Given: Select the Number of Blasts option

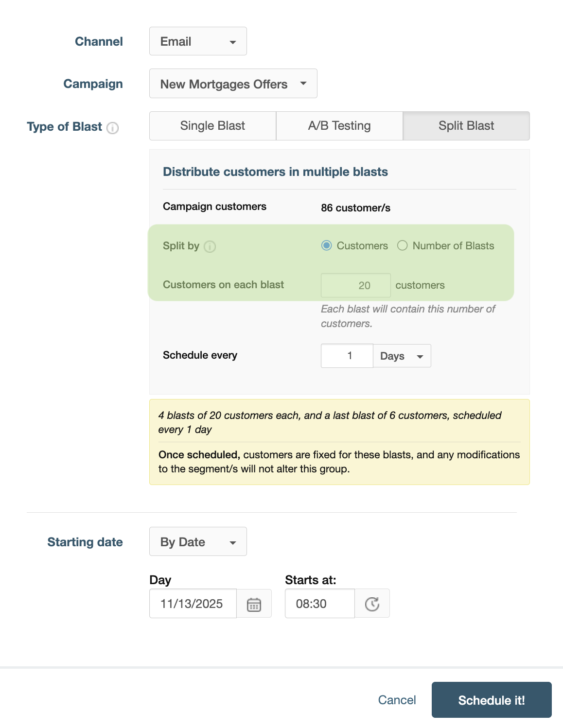Looking at the screenshot, I should (402, 246).
